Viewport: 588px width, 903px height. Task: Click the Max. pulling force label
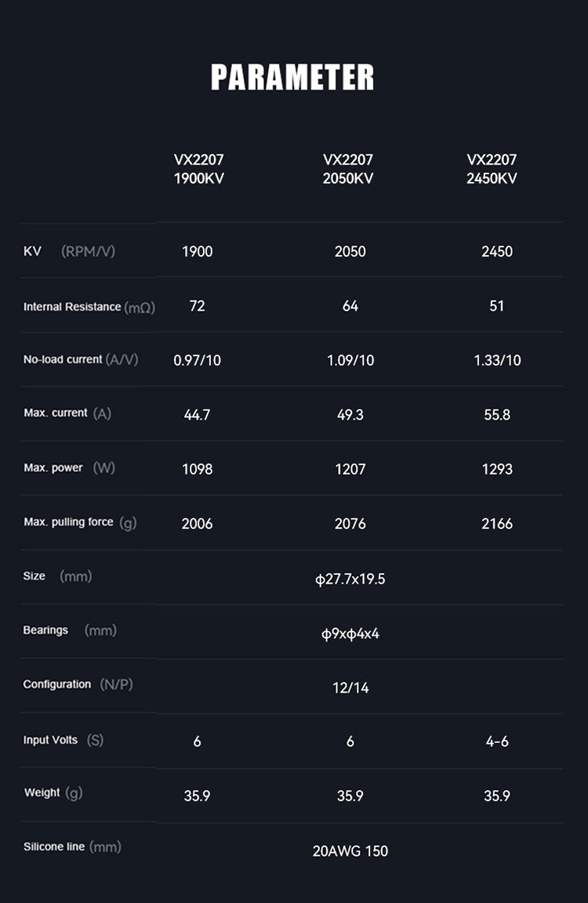point(79,523)
